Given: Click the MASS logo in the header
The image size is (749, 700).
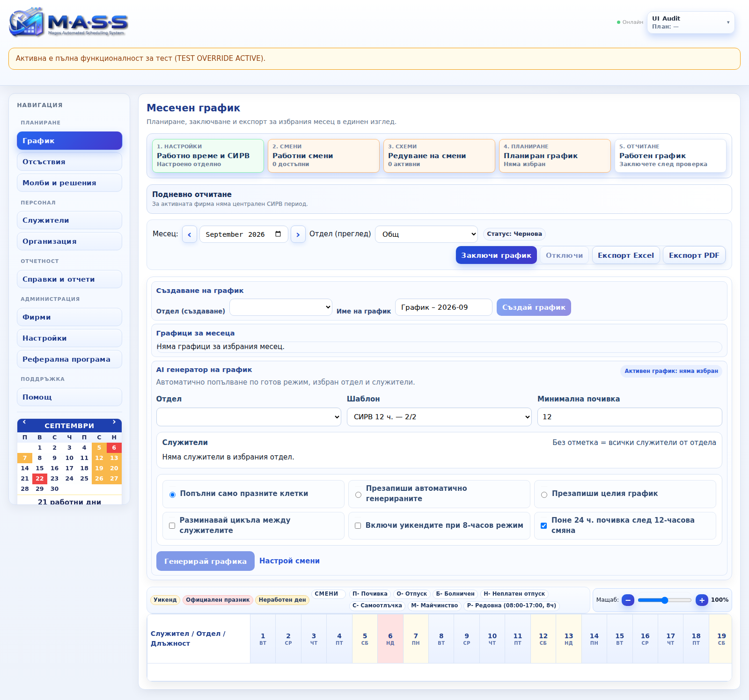Looking at the screenshot, I should (69, 22).
